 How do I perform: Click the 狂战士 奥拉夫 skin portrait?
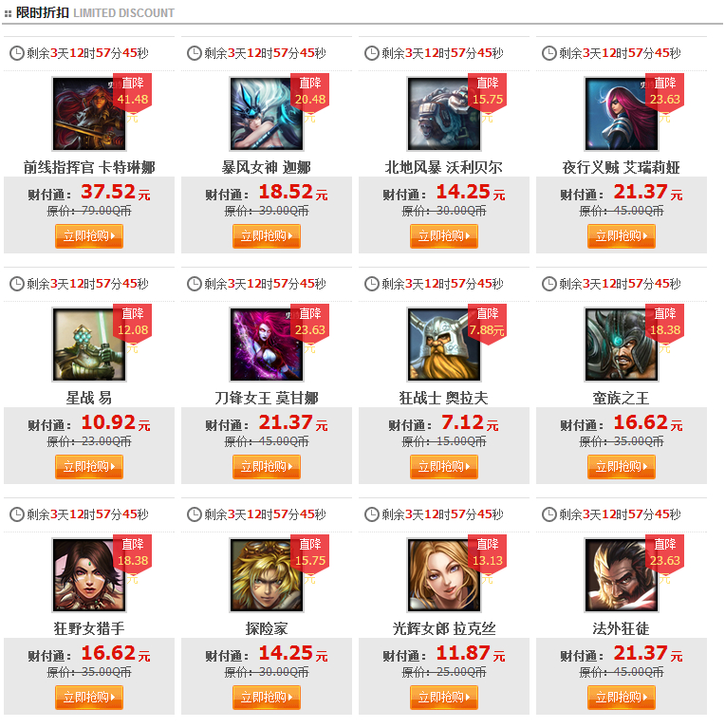tap(444, 345)
